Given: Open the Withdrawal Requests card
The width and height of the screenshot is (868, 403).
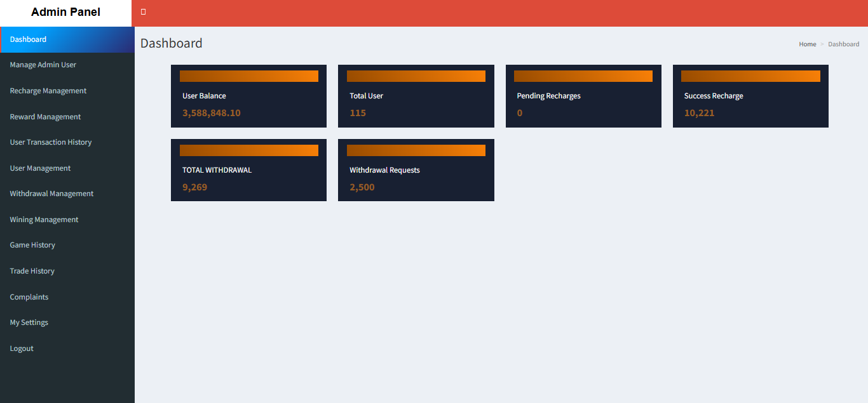Looking at the screenshot, I should (416, 171).
